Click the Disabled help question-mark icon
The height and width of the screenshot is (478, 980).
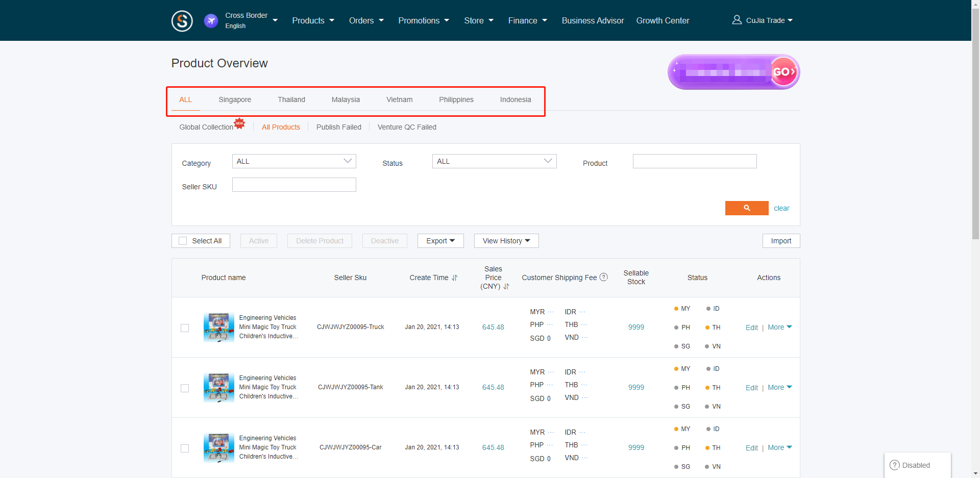[x=895, y=465]
